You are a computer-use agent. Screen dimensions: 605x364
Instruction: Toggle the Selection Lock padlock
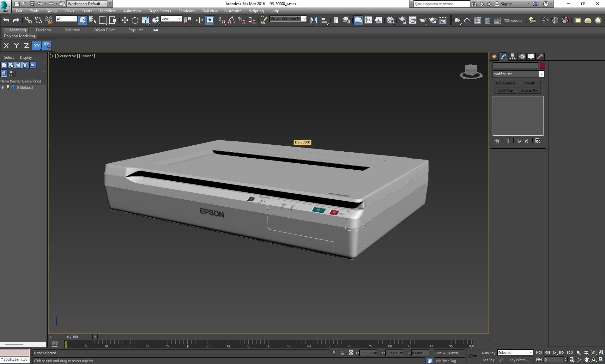342,353
